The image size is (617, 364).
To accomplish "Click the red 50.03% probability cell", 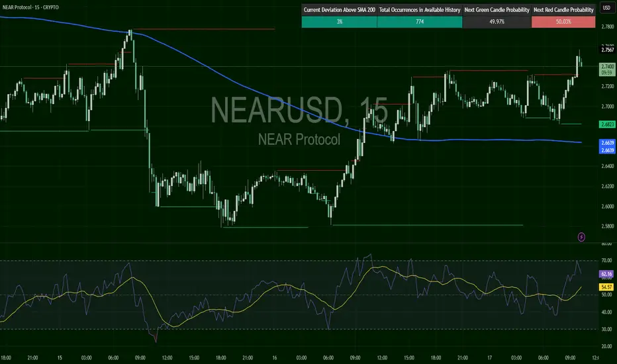I will (x=563, y=22).
